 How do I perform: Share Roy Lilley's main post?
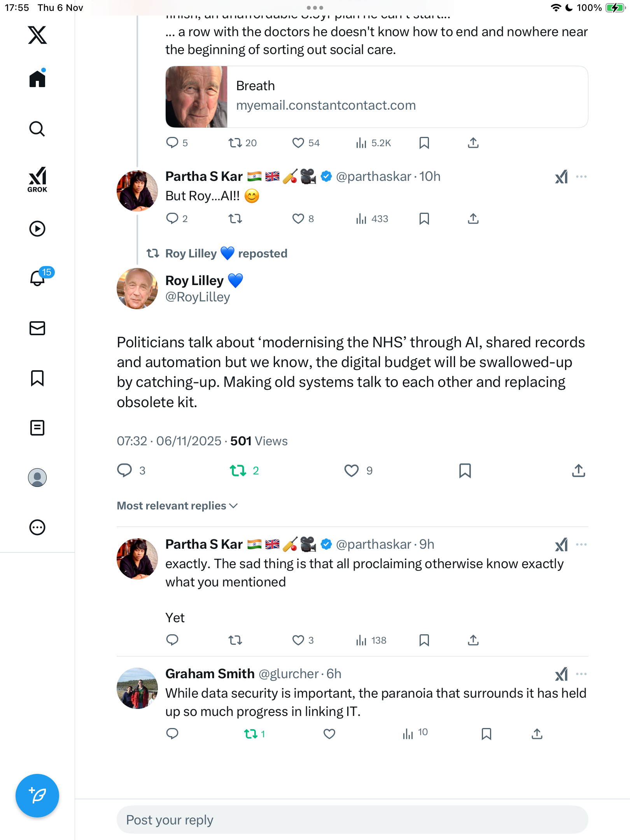(x=578, y=471)
